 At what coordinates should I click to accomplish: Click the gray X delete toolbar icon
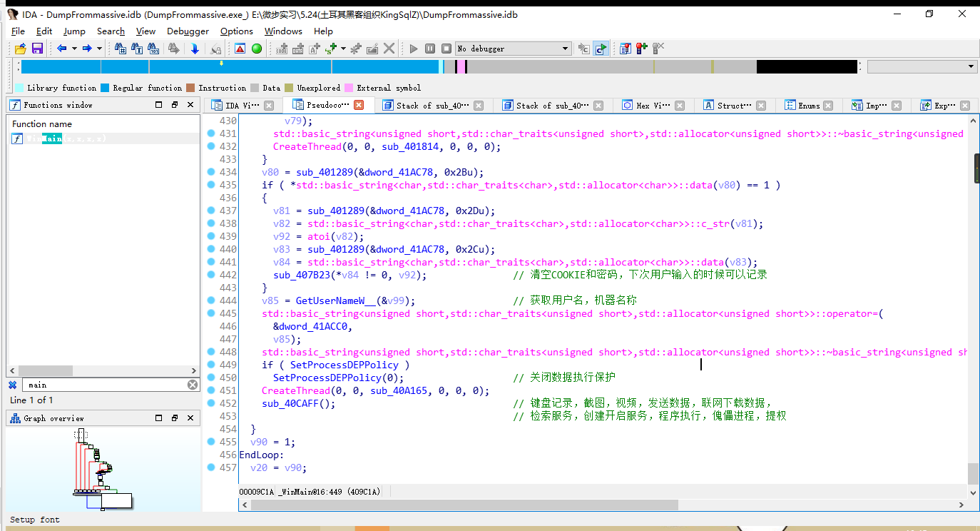point(389,49)
